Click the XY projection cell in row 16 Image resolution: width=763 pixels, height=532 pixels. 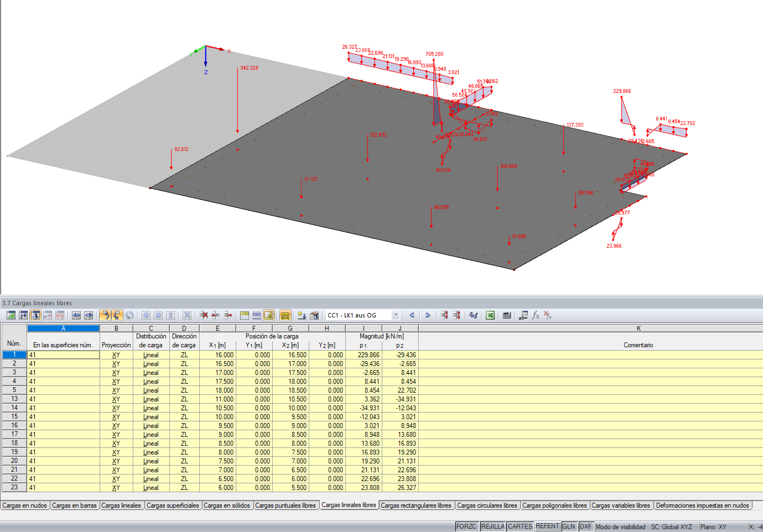pyautogui.click(x=116, y=426)
